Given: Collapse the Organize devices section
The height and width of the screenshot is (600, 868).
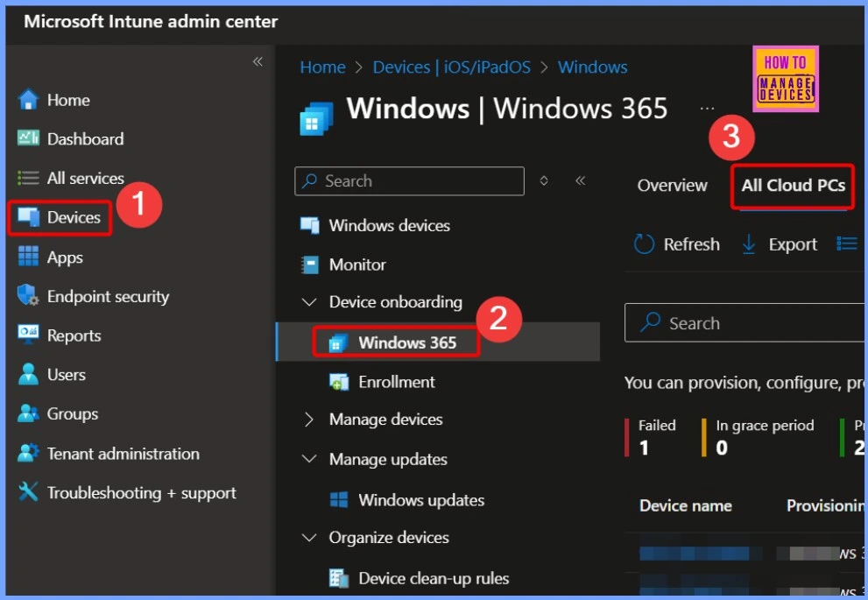Looking at the screenshot, I should pos(309,538).
